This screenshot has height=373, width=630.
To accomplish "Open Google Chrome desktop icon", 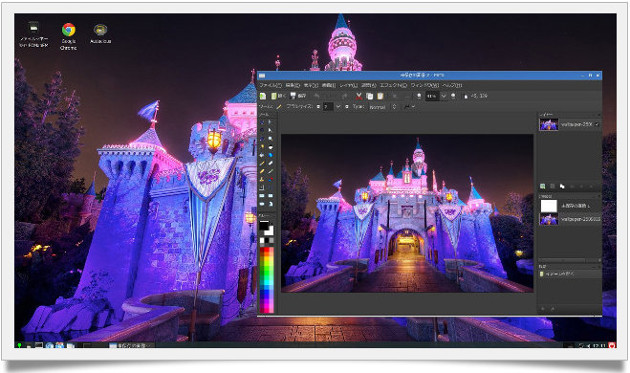I will click(68, 36).
